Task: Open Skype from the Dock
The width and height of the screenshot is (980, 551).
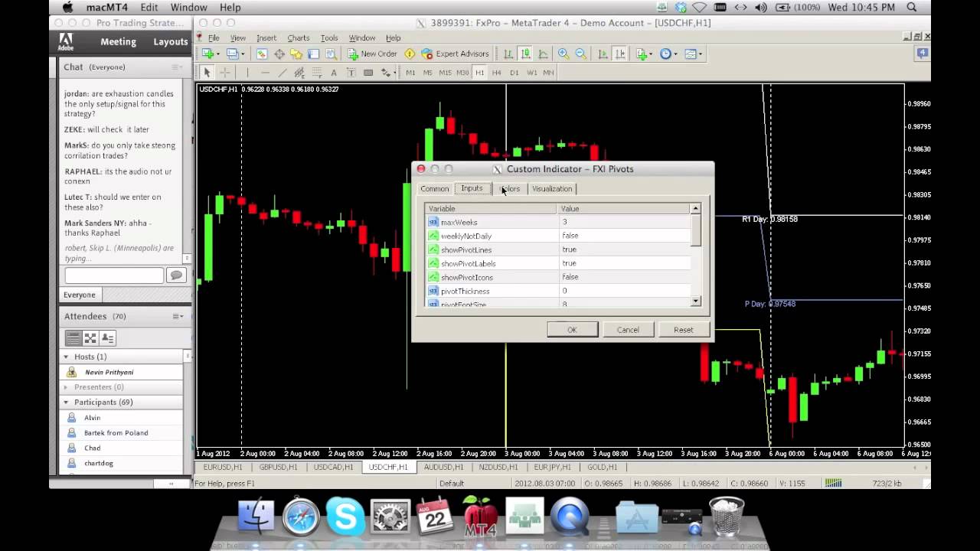Action: [x=345, y=516]
